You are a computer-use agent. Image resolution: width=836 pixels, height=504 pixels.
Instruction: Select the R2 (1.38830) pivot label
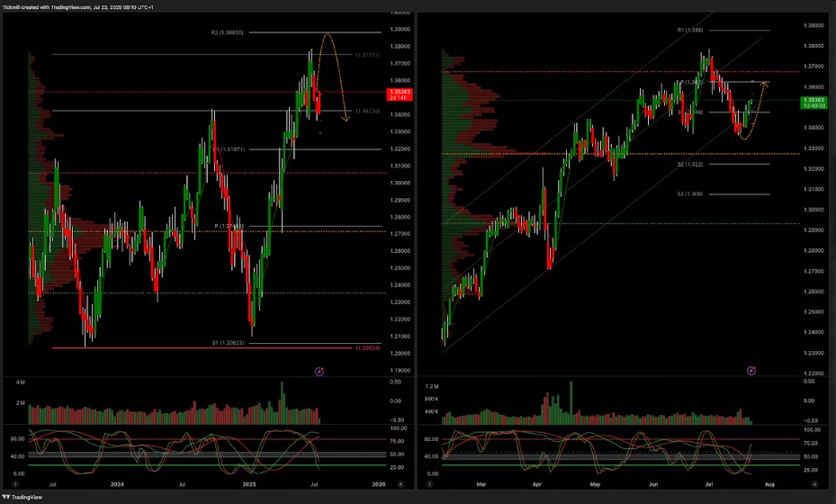click(226, 32)
